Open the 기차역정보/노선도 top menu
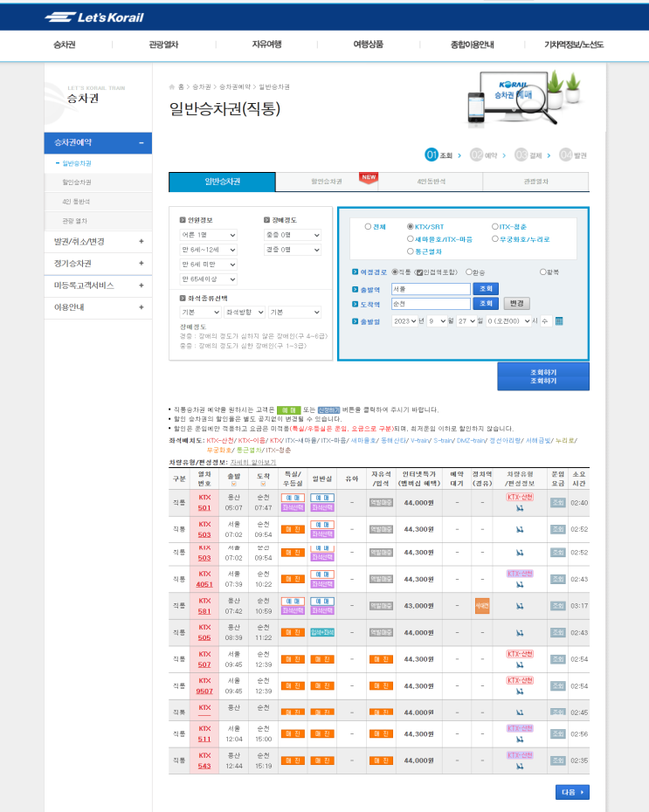This screenshot has height=812, width=649. pyautogui.click(x=574, y=45)
